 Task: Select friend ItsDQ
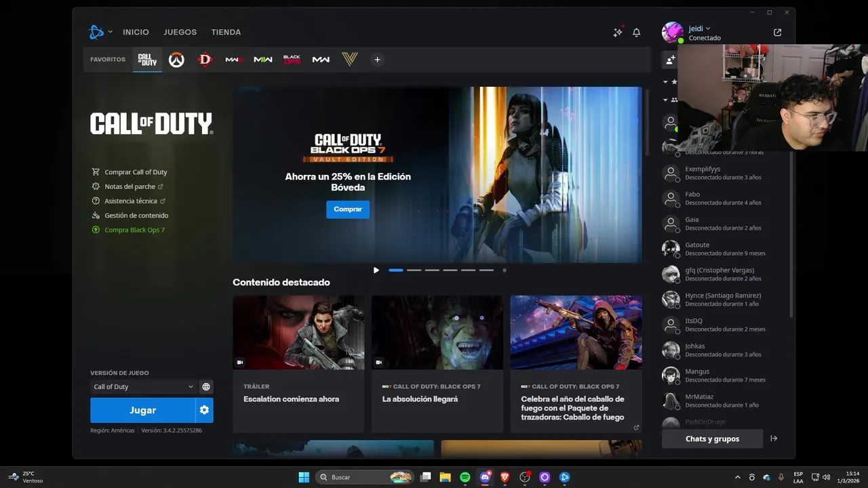(x=726, y=325)
